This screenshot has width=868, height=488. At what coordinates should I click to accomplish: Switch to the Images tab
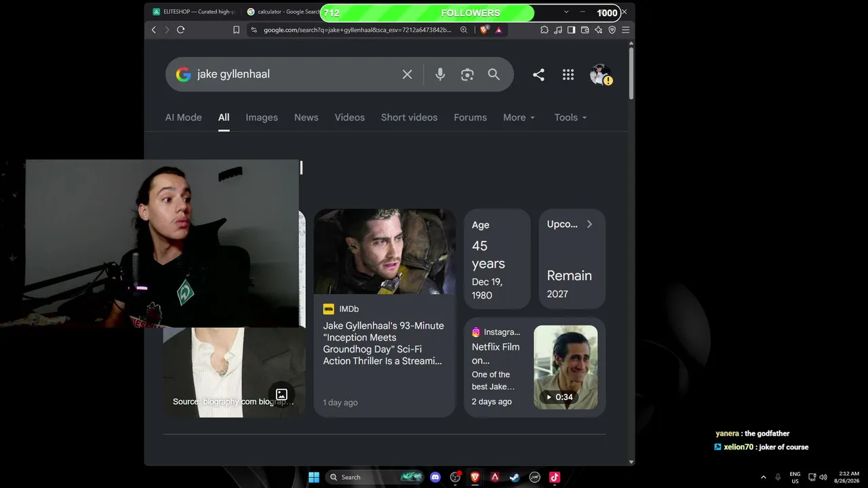point(262,117)
